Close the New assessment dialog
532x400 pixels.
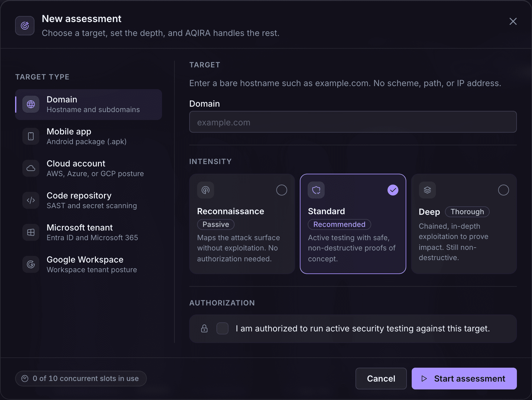[513, 21]
